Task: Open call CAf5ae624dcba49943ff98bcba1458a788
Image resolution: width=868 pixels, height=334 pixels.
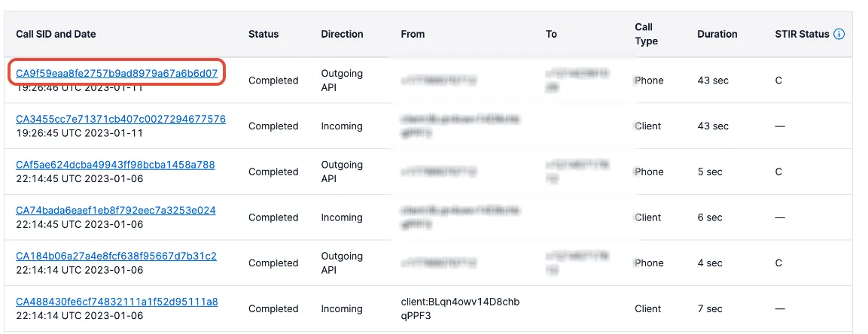Action: tap(115, 165)
